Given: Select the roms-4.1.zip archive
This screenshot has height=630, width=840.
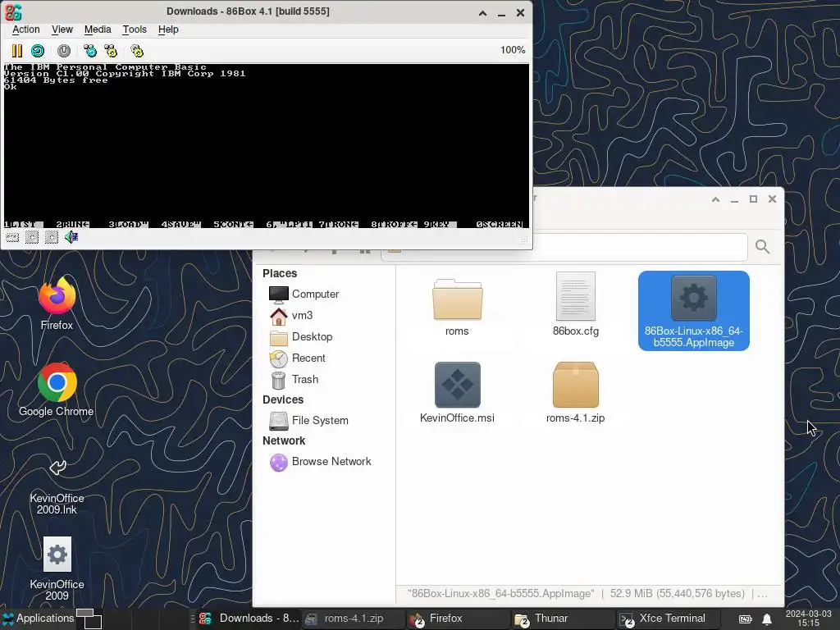Looking at the screenshot, I should pyautogui.click(x=575, y=393).
